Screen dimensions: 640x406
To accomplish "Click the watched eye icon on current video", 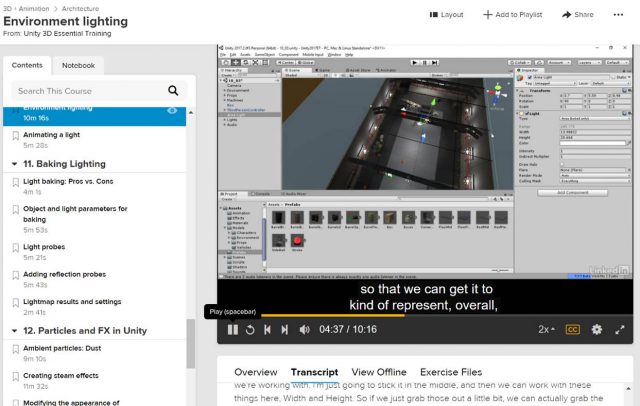I will click(172, 110).
